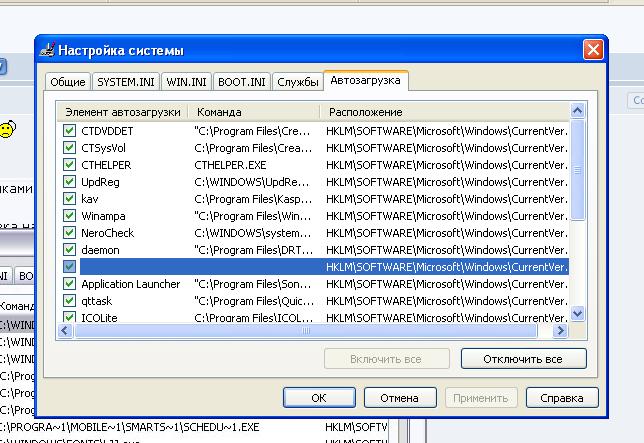The width and height of the screenshot is (644, 443).
Task: Toggle Application Launcher checkbox
Action: pos(69,284)
